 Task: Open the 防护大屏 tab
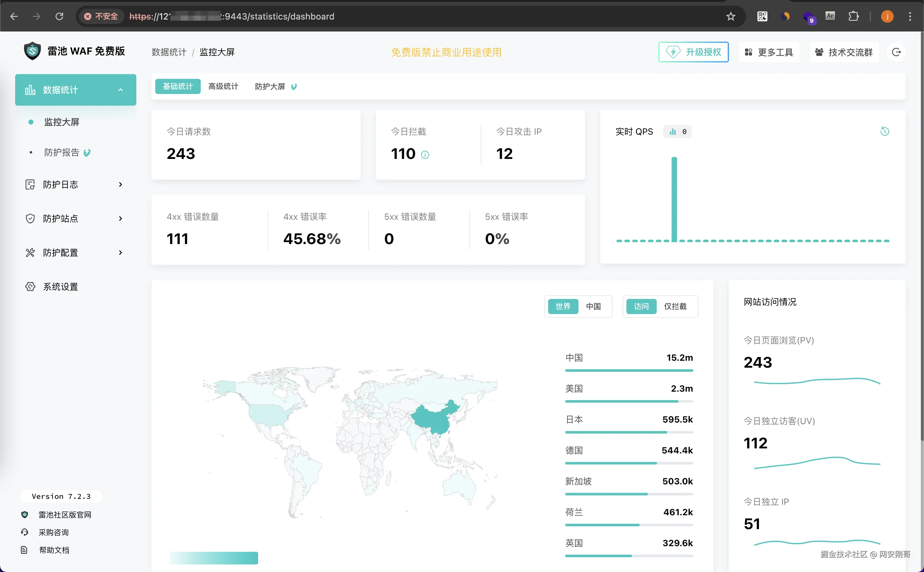point(270,87)
